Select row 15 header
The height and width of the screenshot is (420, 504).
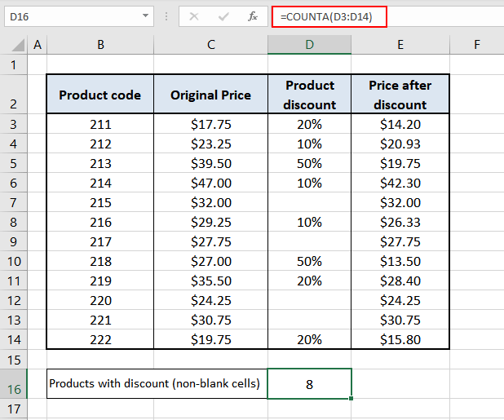[x=14, y=360]
